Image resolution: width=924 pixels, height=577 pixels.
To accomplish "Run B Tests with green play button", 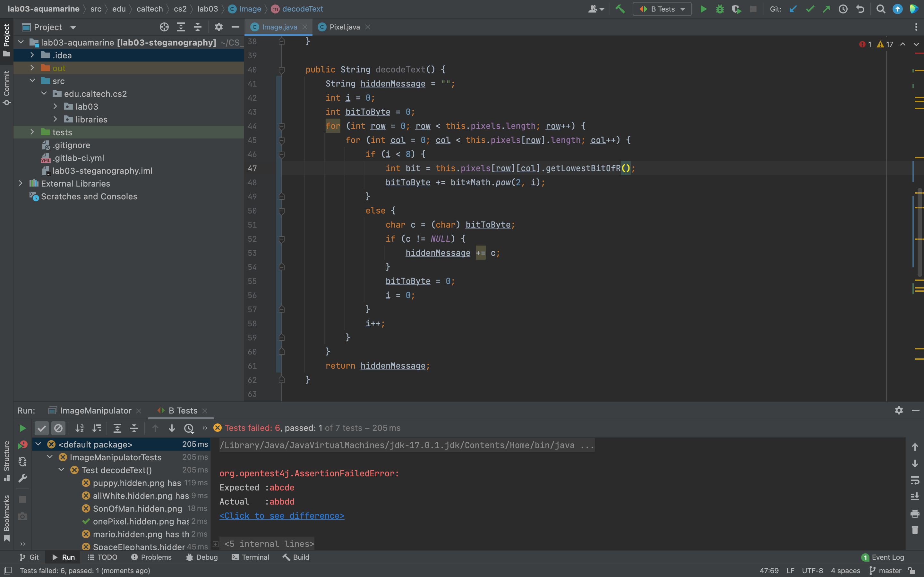I will point(703,9).
